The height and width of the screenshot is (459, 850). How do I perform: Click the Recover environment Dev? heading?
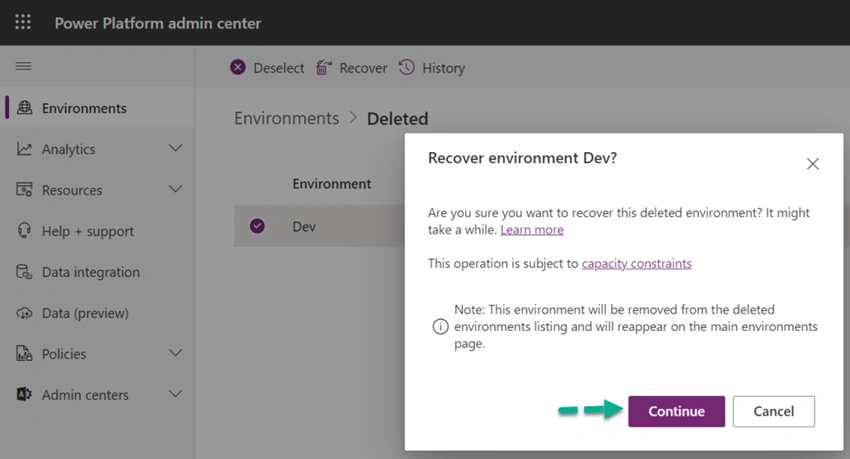click(522, 158)
